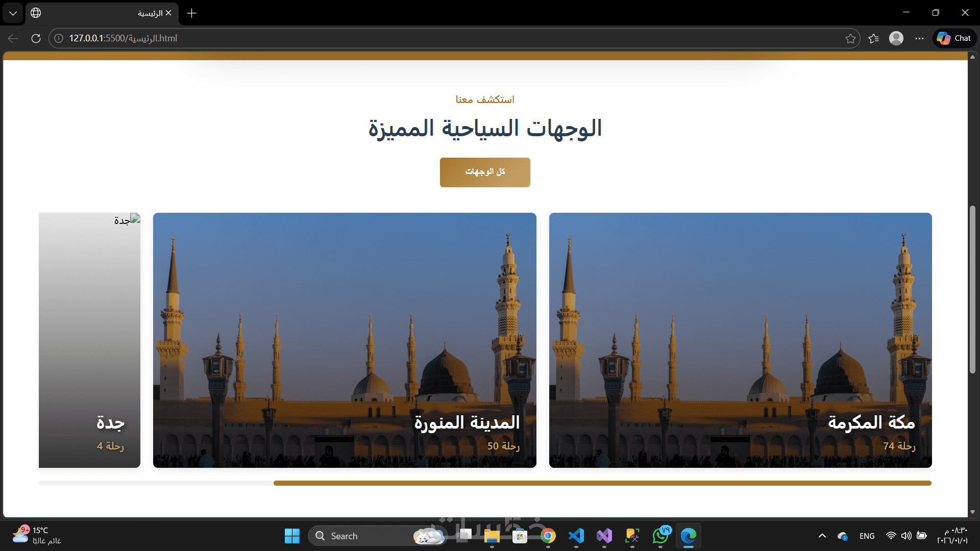The width and height of the screenshot is (980, 551).
Task: Add page to favorites star icon
Action: 850,38
